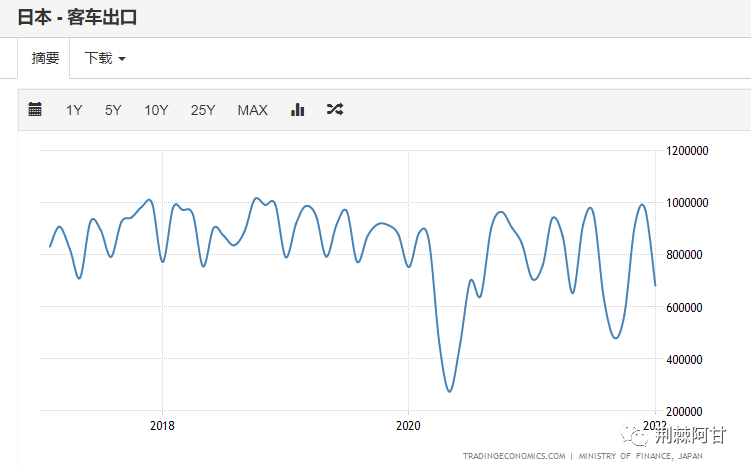Select the MAX time range
Viewport: 751px width, 468px height.
[252, 110]
